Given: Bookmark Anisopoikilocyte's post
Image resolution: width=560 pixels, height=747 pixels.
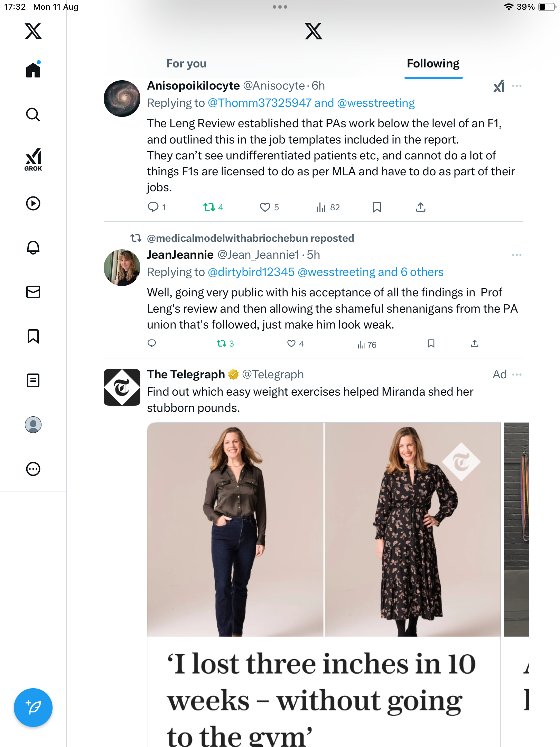Looking at the screenshot, I should (377, 207).
